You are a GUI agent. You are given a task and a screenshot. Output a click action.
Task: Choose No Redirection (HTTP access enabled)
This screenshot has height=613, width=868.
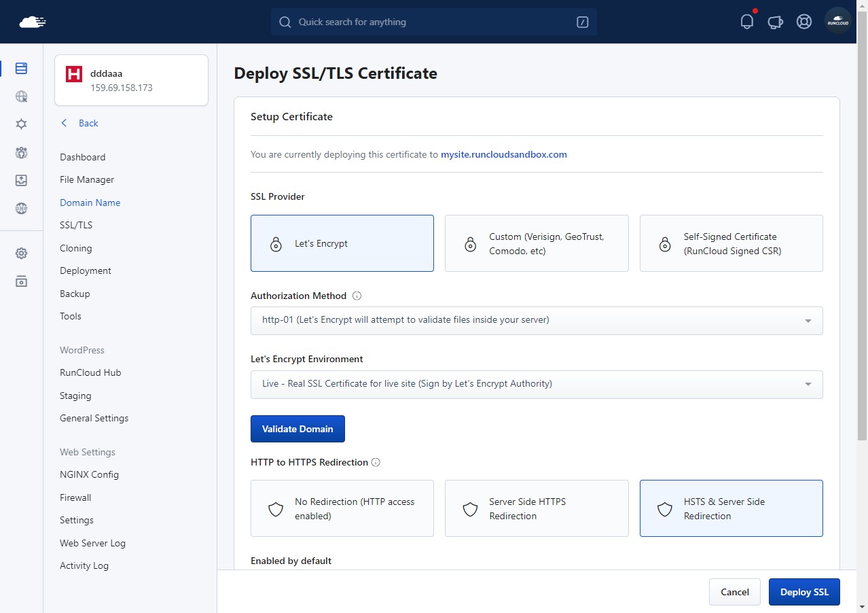[x=342, y=508]
